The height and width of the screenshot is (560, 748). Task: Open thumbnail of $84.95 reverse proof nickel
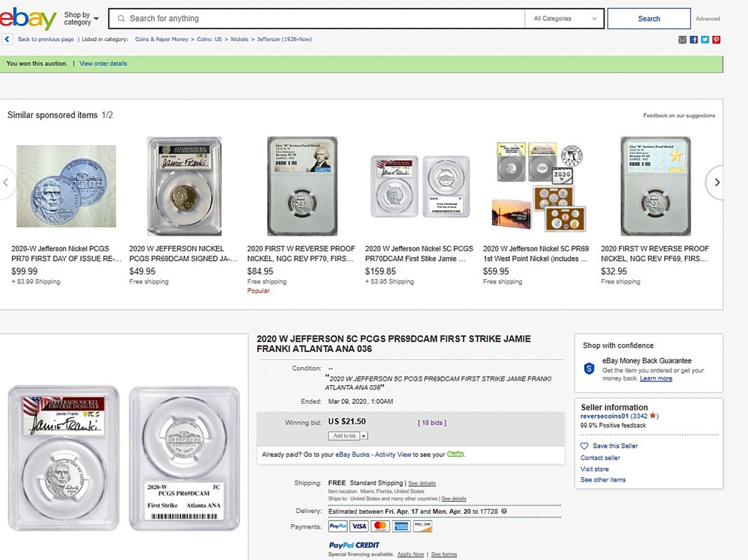point(302,186)
